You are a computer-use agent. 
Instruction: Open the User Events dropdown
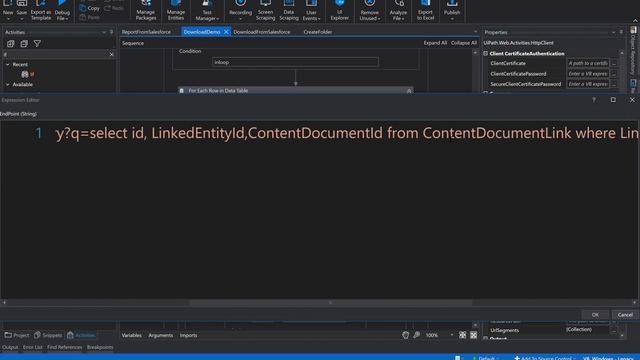(x=311, y=11)
